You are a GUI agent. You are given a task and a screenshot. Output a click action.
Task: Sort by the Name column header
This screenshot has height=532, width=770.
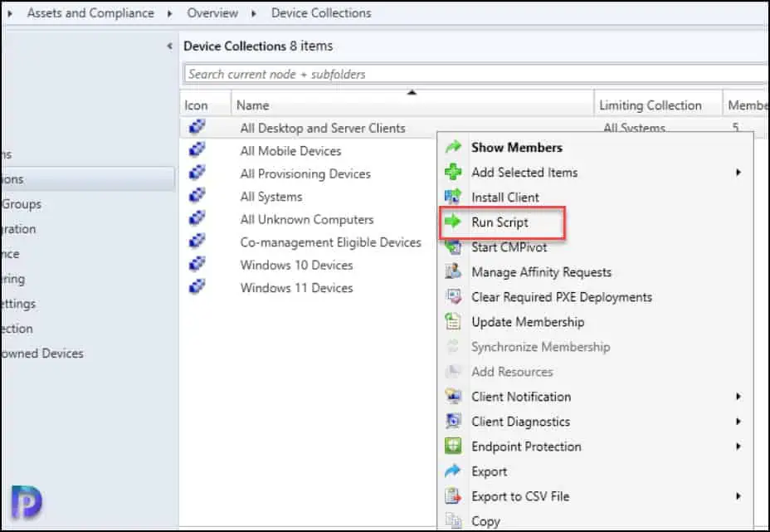coord(412,105)
